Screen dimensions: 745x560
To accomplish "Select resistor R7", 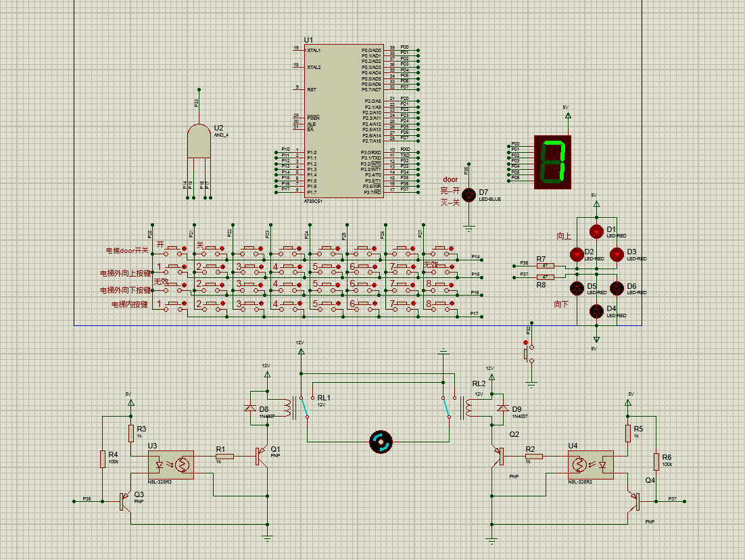I will [x=545, y=266].
